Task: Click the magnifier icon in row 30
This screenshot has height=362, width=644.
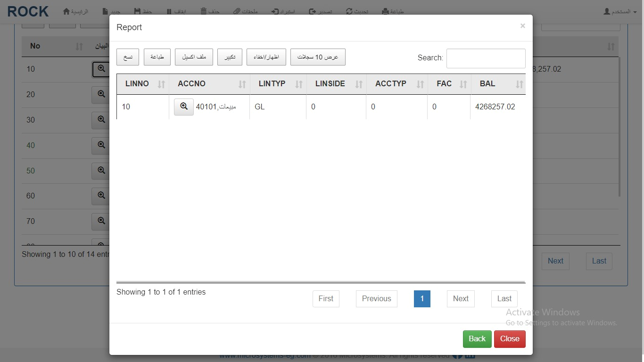Action: click(x=101, y=120)
